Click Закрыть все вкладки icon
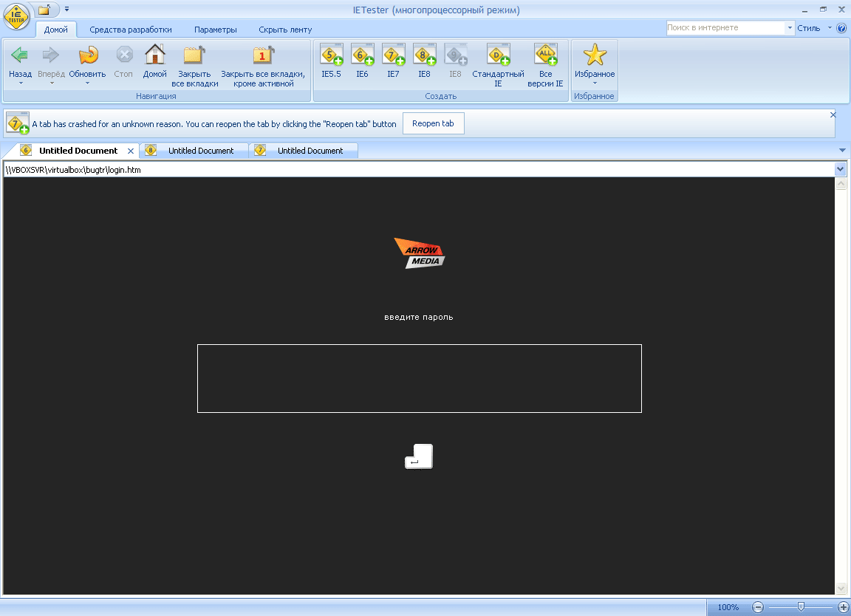851x616 pixels. click(194, 55)
